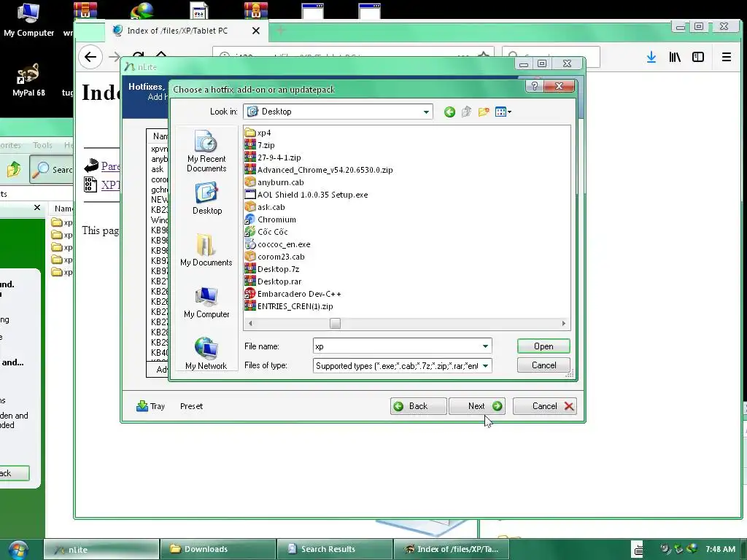Image resolution: width=747 pixels, height=560 pixels.
Task: Select Desktop in places bar
Action: pyautogui.click(x=206, y=198)
